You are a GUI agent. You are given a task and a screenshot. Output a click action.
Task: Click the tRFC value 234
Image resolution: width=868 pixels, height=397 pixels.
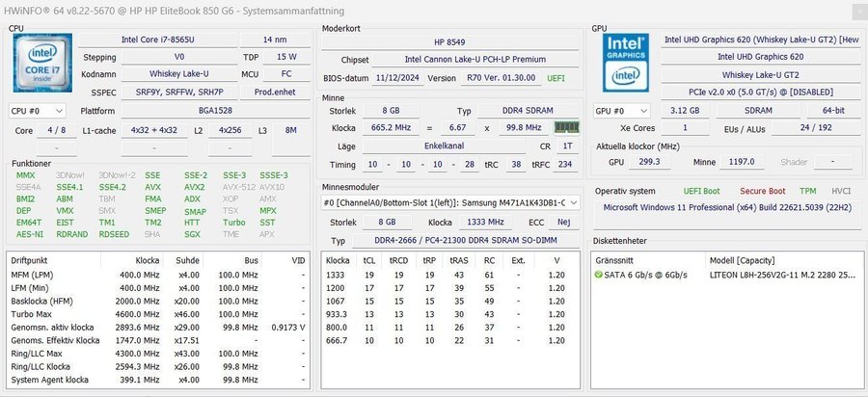(565, 165)
